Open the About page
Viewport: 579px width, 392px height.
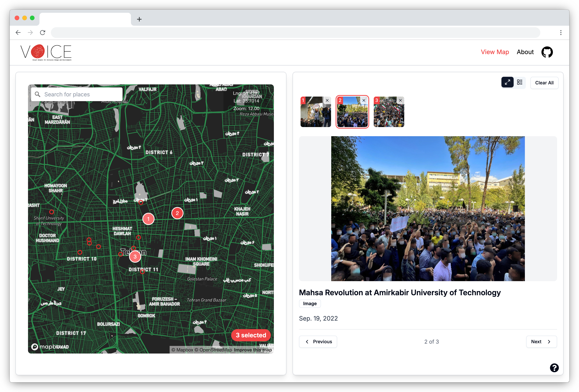click(x=525, y=52)
